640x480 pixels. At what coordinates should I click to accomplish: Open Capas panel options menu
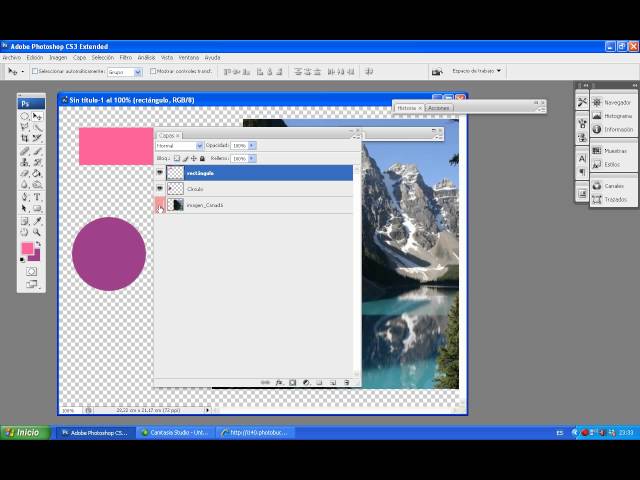click(x=357, y=138)
